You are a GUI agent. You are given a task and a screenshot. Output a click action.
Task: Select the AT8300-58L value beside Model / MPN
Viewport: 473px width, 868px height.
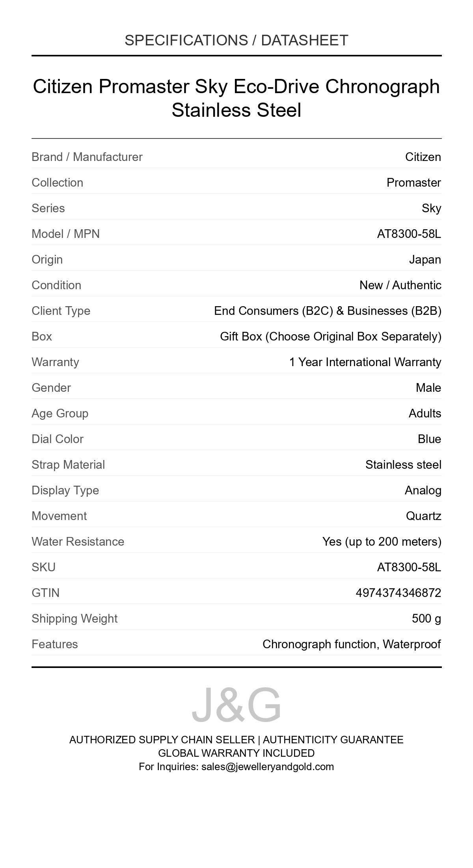(409, 234)
